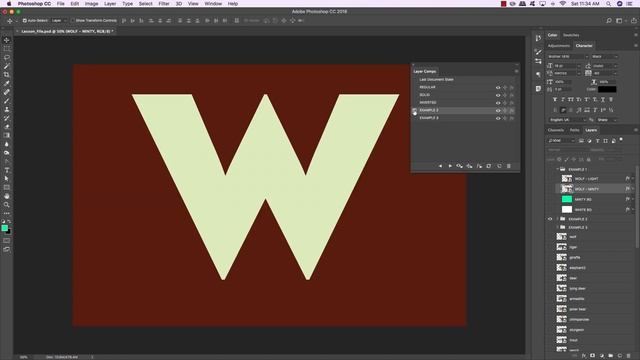Open the Layer menu

[110, 4]
